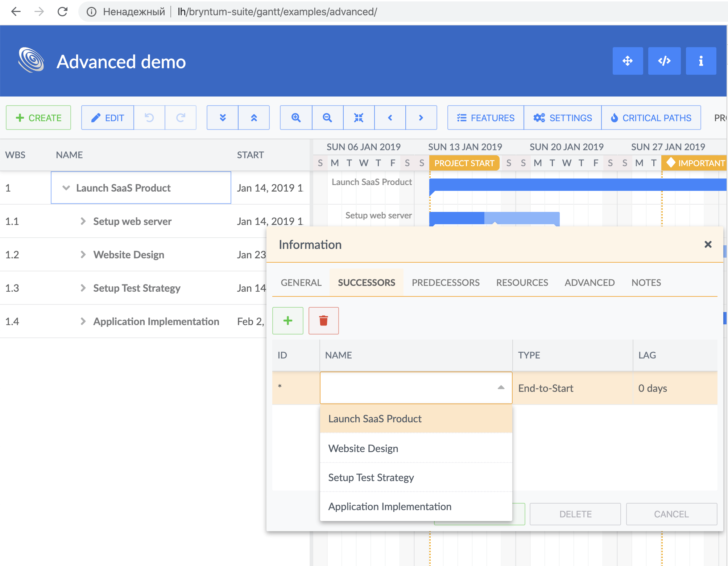
Task: Shift timeline to previous time span
Action: click(x=390, y=118)
